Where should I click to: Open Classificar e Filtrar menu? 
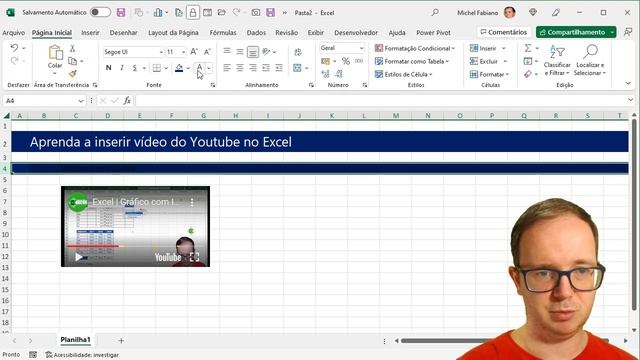tap(557, 60)
